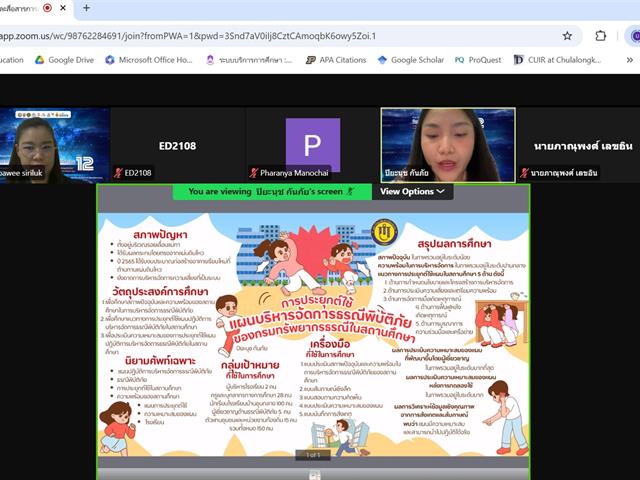Image resolution: width=640 pixels, height=480 pixels.
Task: Open the APA Citations bookmark
Action: click(336, 60)
